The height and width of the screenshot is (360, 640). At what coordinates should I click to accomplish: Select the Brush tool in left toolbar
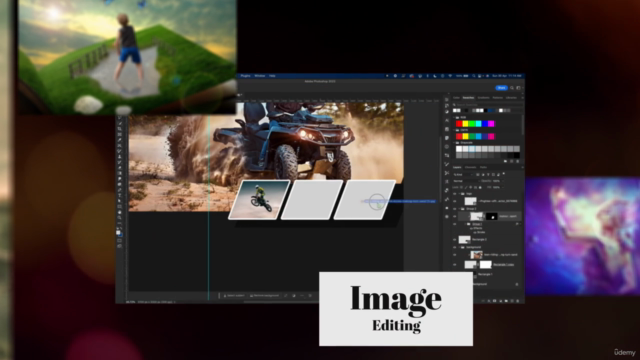point(120,151)
